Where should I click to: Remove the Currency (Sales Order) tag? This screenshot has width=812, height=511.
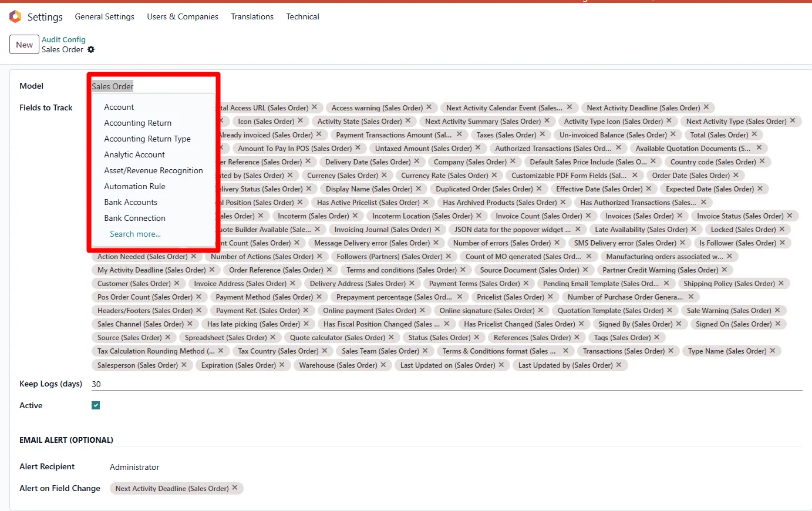pos(385,175)
